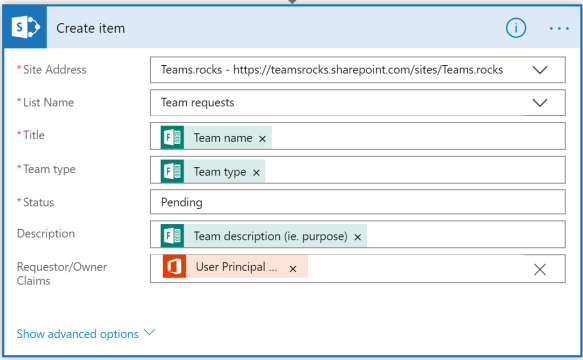Click the Create item title
Image resolution: width=583 pixels, height=360 pixels.
90,28
